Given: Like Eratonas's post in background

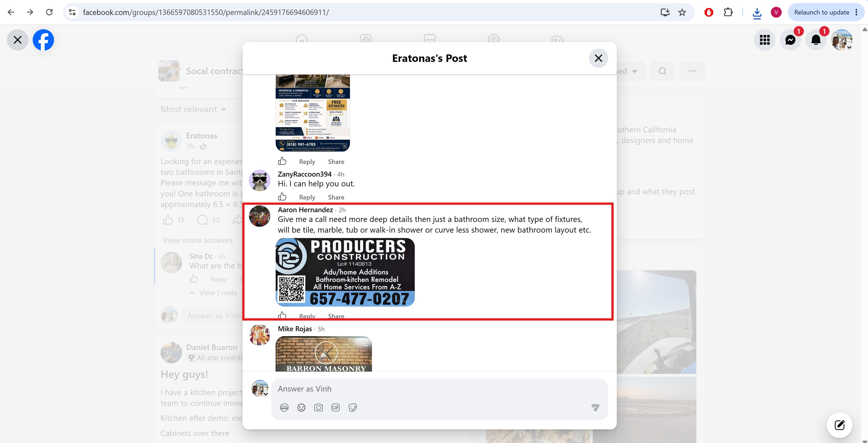Looking at the screenshot, I should point(168,220).
